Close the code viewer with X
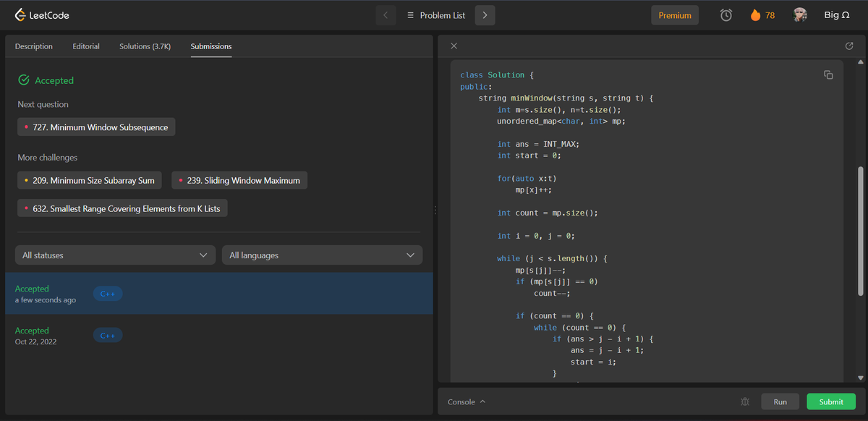The height and width of the screenshot is (421, 868). pos(454,46)
